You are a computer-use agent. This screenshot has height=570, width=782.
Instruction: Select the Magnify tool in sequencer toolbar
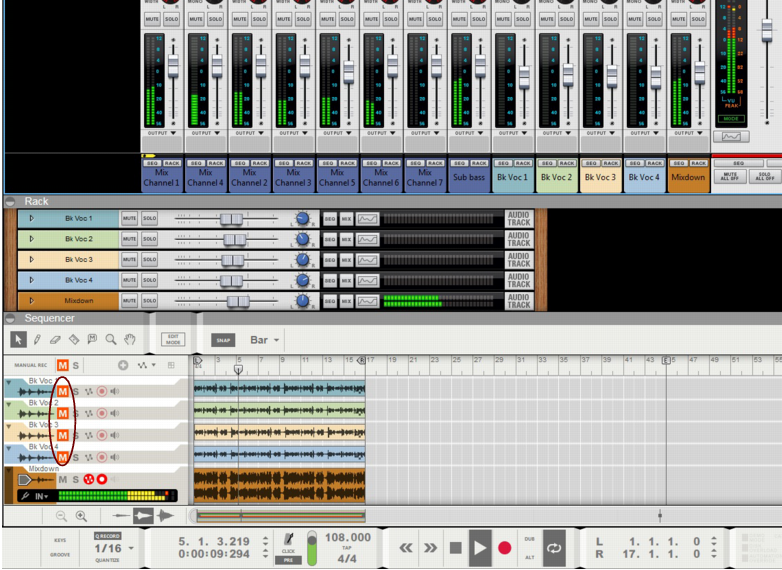point(111,340)
